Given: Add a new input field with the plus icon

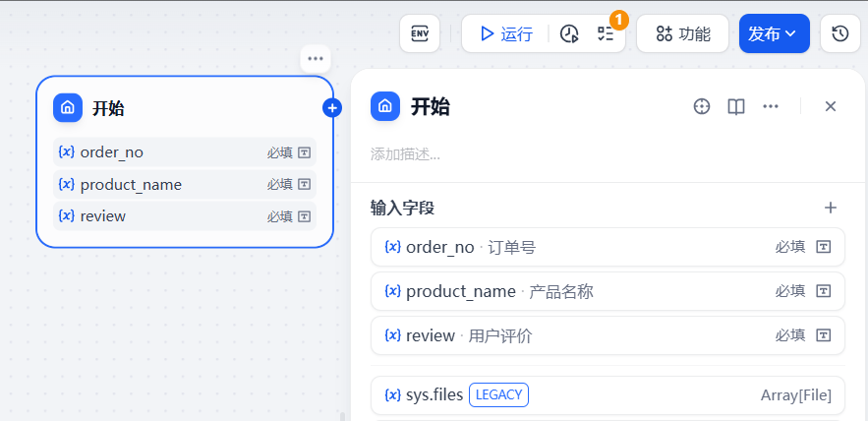Looking at the screenshot, I should [x=831, y=208].
